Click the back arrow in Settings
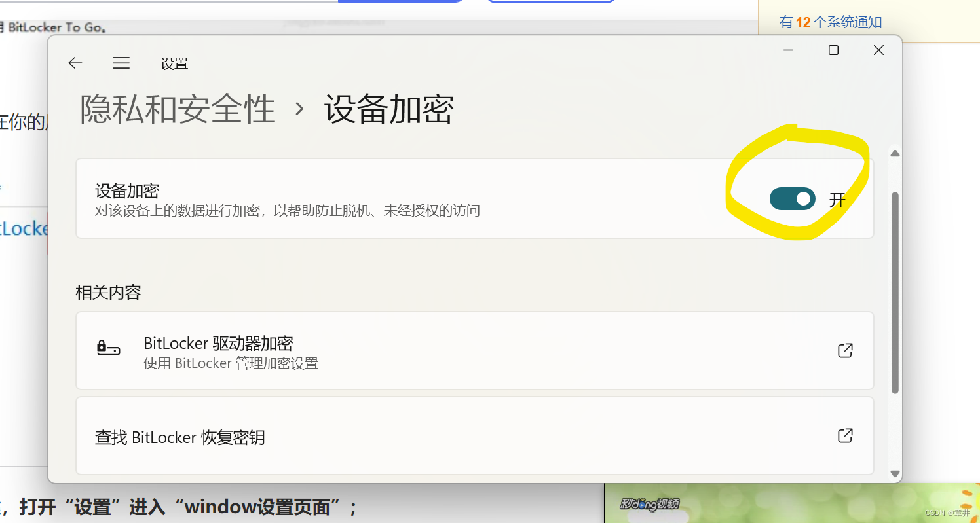Image resolution: width=980 pixels, height=523 pixels. (x=75, y=63)
